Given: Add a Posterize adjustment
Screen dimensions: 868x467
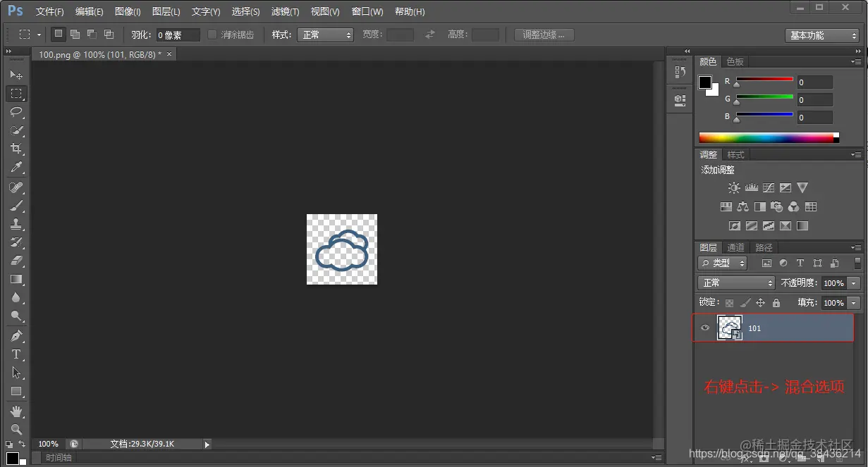Looking at the screenshot, I should (x=752, y=226).
